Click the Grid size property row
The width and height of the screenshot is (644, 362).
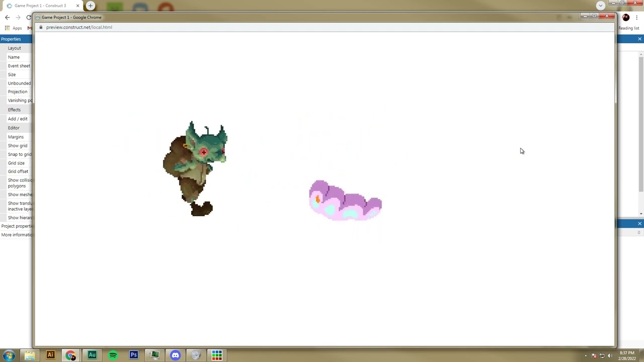click(16, 163)
